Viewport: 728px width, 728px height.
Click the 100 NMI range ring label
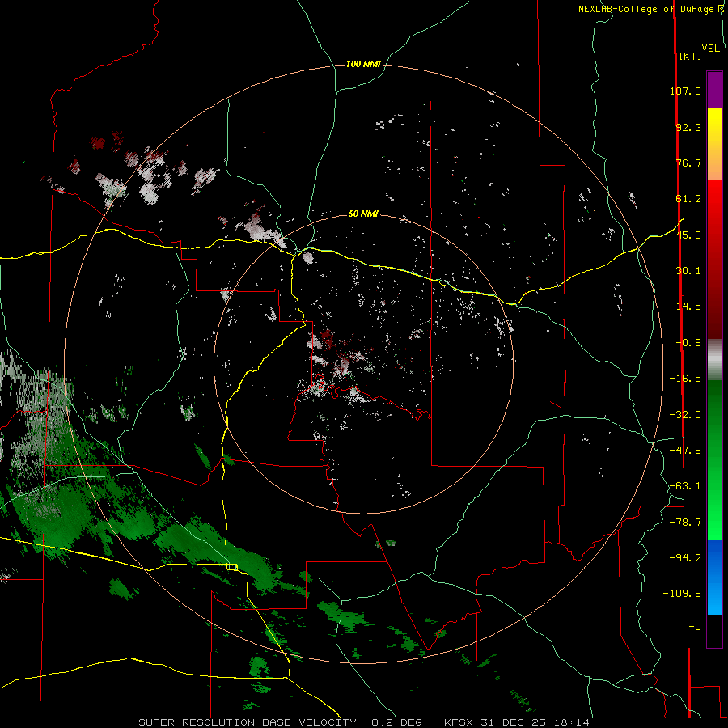click(x=363, y=64)
